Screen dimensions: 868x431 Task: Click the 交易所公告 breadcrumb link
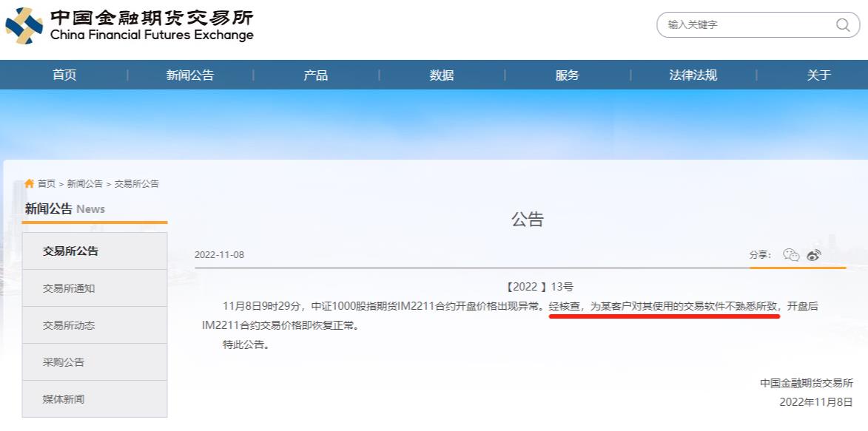pyautogui.click(x=137, y=183)
